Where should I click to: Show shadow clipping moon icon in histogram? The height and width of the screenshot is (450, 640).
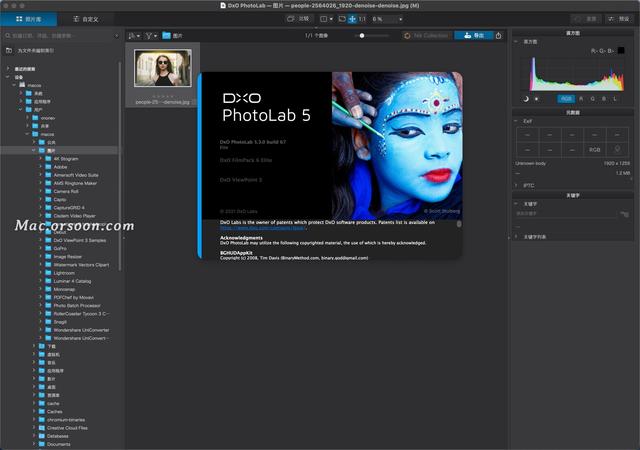pyautogui.click(x=526, y=99)
